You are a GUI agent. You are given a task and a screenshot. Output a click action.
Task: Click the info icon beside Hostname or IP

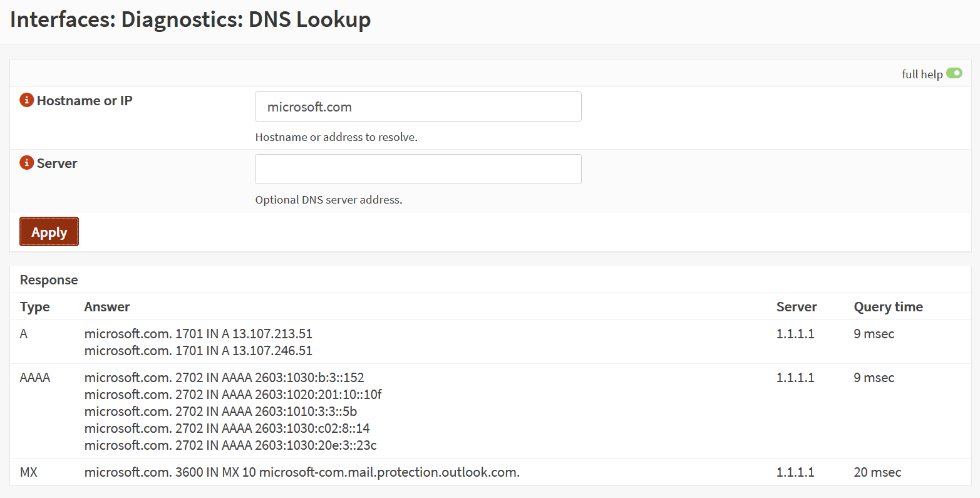click(26, 100)
